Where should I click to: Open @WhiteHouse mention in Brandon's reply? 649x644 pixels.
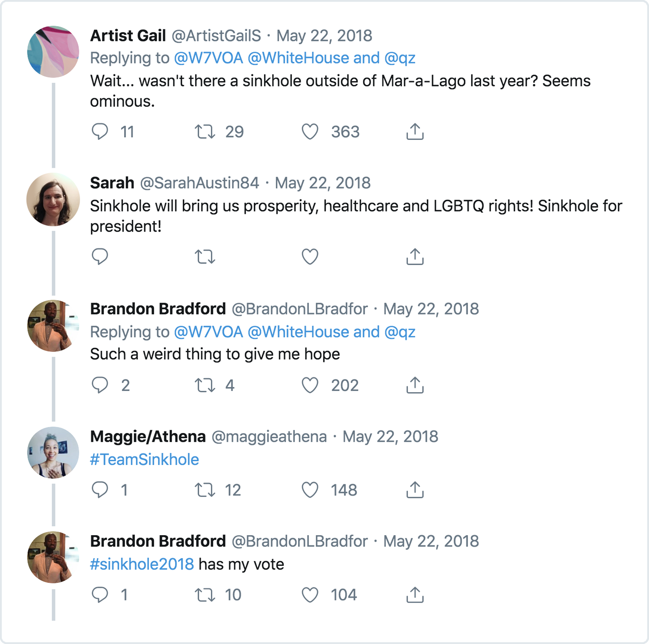[x=298, y=332]
